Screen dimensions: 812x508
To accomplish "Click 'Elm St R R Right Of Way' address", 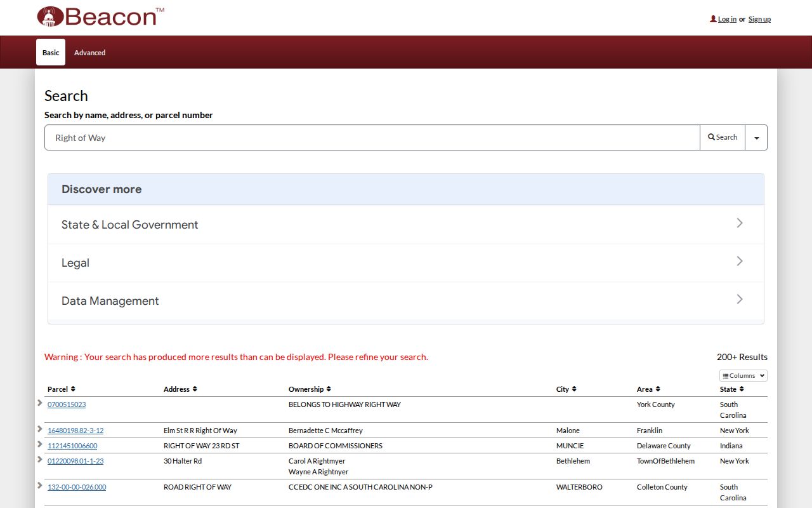I will point(200,431).
